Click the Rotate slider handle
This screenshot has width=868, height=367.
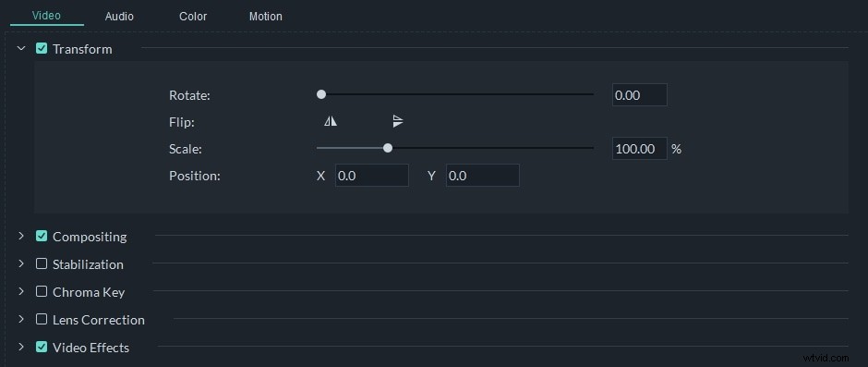[321, 94]
